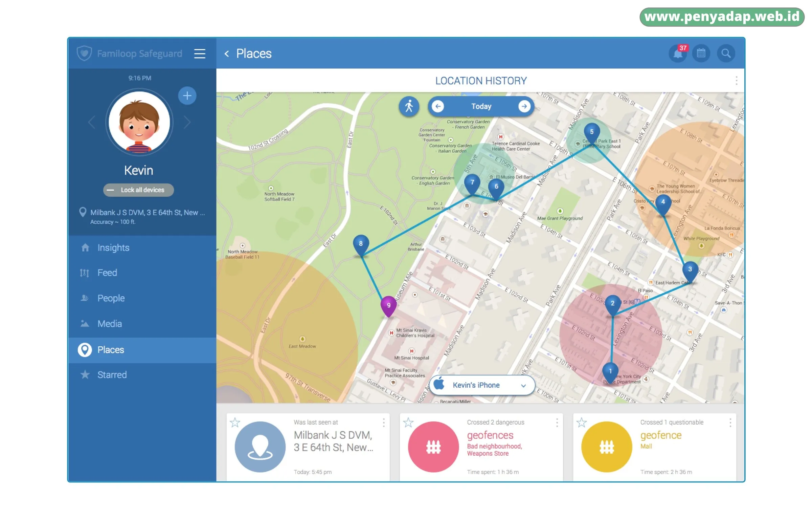Select map pin number 6

tap(496, 188)
